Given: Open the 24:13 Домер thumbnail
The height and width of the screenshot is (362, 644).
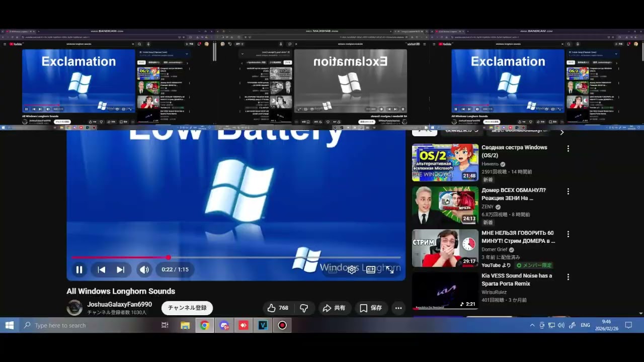Looking at the screenshot, I should click(x=445, y=206).
